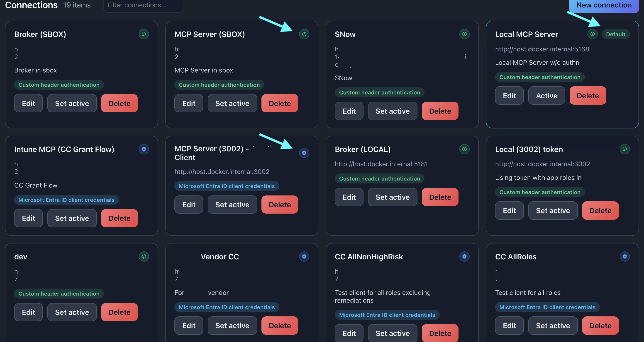Screen dimensions: 644x342
Task: Edit the Intune MCP (CC Grant Flow) connection
Action: [28, 218]
